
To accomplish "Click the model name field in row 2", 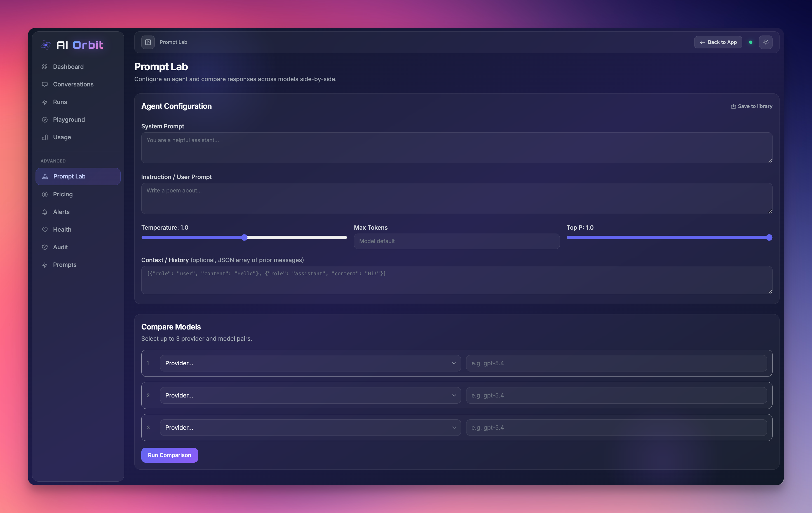I will 616,395.
